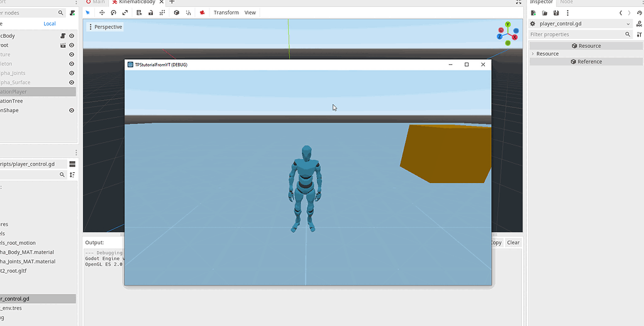Open the View menu in viewport toolbar
The width and height of the screenshot is (644, 326).
pyautogui.click(x=250, y=13)
